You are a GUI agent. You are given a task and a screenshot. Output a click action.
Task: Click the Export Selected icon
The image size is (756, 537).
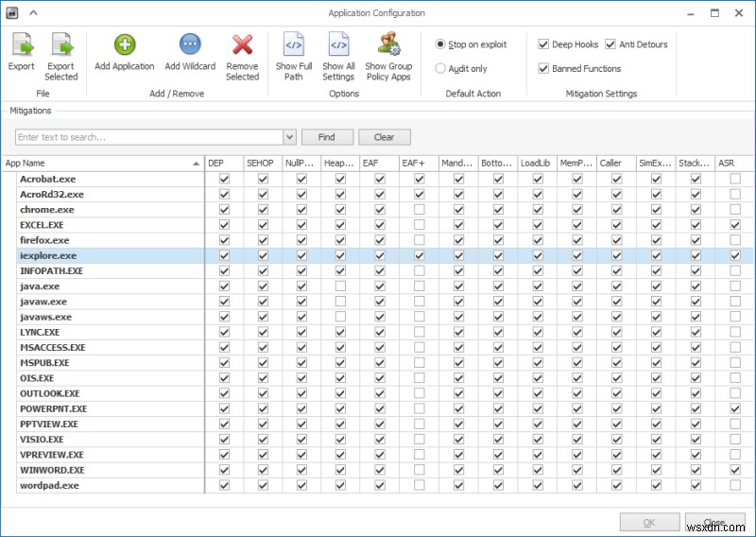(60, 45)
